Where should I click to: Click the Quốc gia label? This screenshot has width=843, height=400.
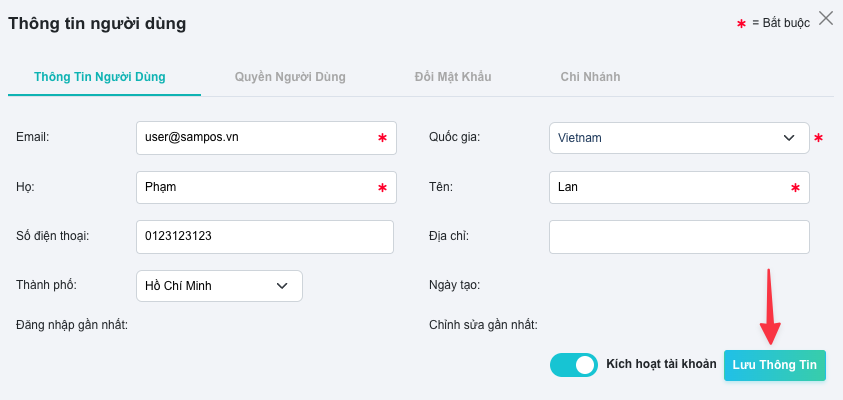[x=455, y=137]
